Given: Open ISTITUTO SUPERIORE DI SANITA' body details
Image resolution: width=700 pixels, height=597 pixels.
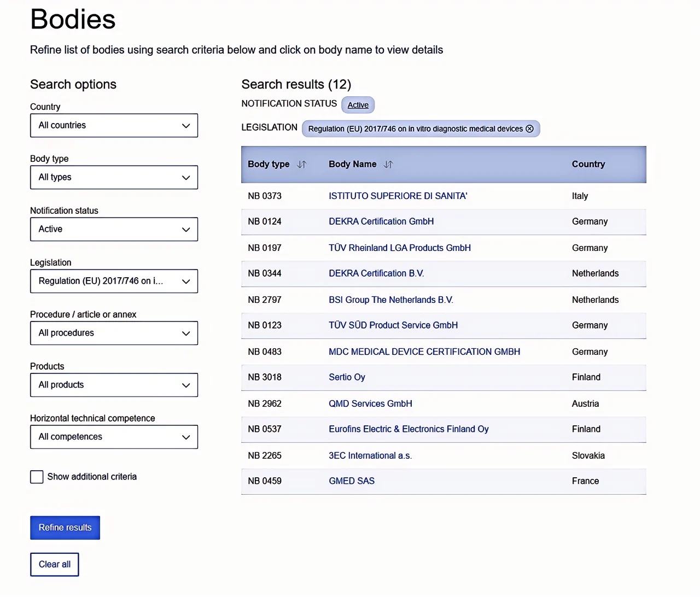Looking at the screenshot, I should (398, 196).
